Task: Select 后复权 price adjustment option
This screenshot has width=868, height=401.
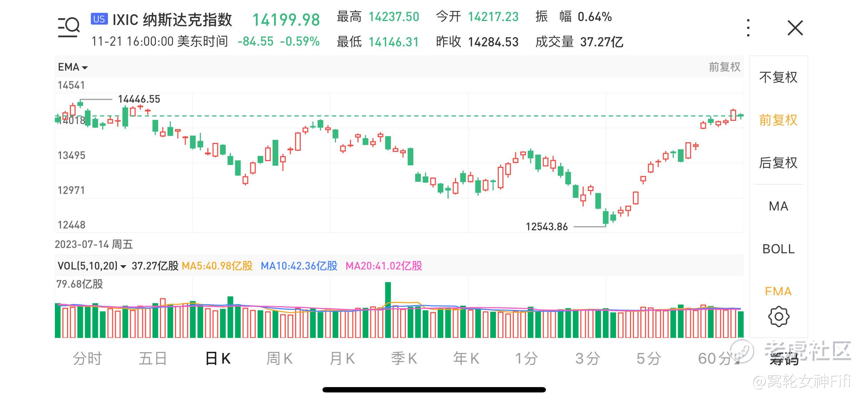Action: tap(778, 163)
